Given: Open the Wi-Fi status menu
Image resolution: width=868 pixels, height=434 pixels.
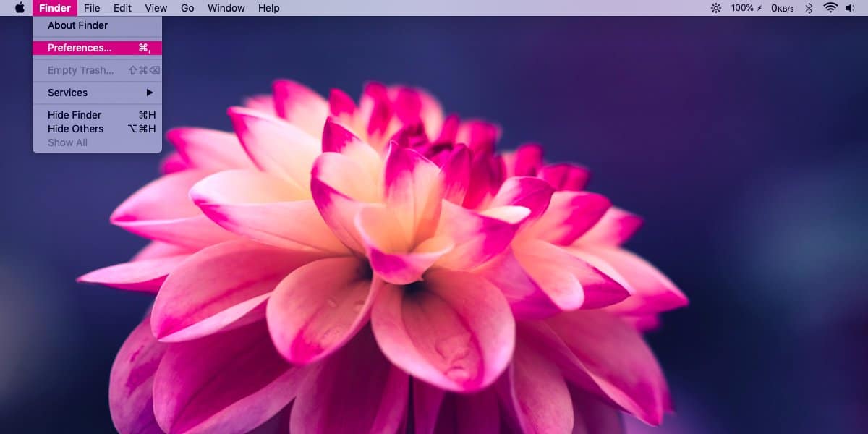Looking at the screenshot, I should [x=830, y=8].
